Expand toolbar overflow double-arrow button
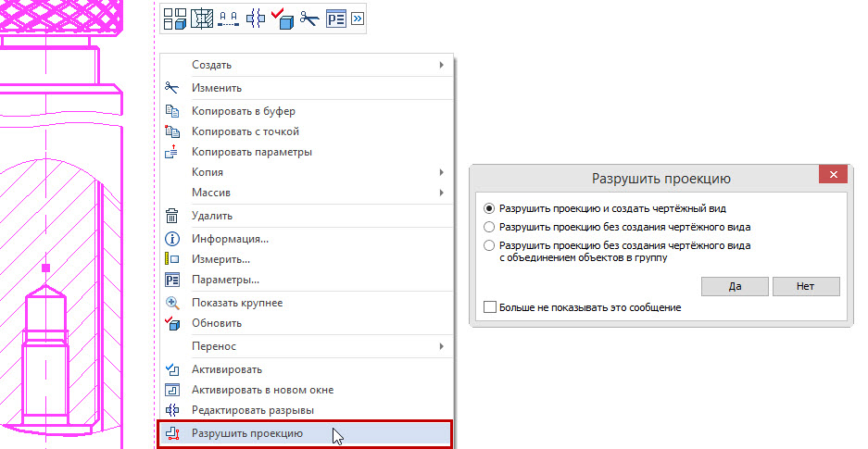The height and width of the screenshot is (449, 868). 358,18
